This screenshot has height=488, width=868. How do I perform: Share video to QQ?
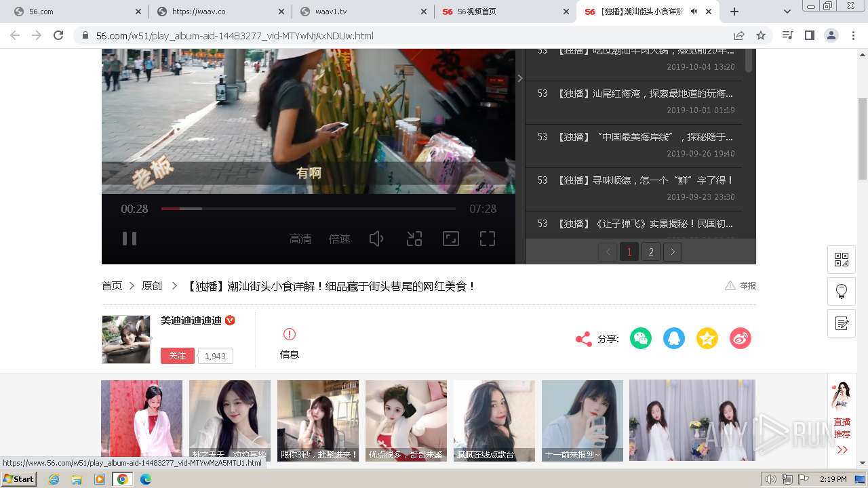click(x=674, y=338)
